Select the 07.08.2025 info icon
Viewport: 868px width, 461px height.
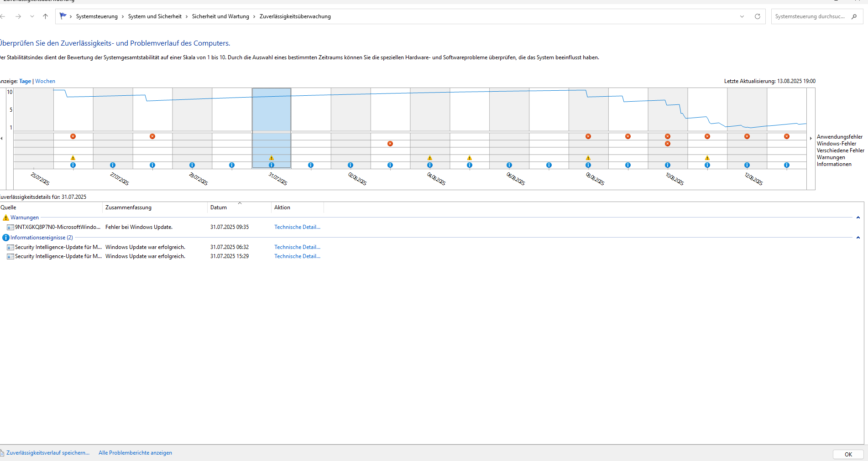tap(549, 165)
